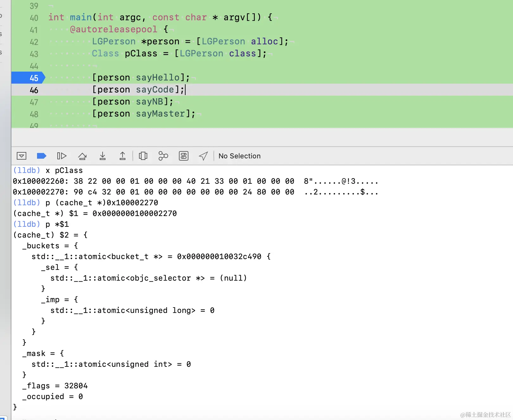
Task: Click line number 42 in the gutter
Action: coord(34,42)
